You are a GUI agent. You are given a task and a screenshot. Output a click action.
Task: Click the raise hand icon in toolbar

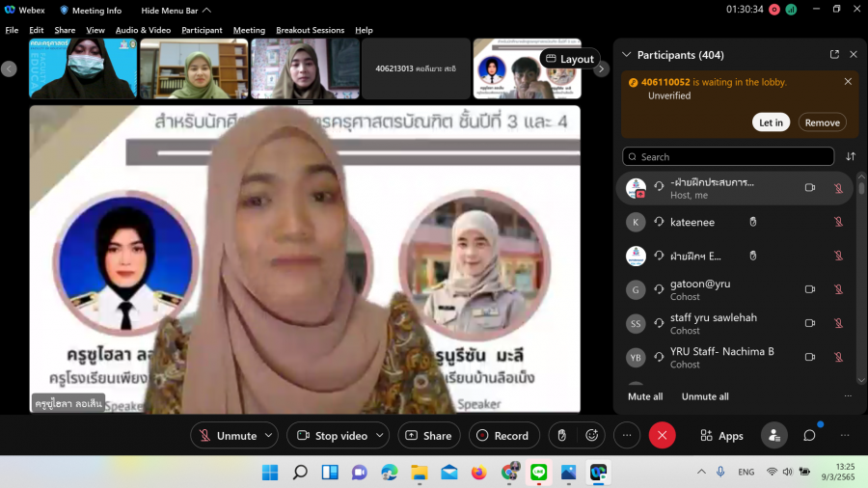coord(561,436)
